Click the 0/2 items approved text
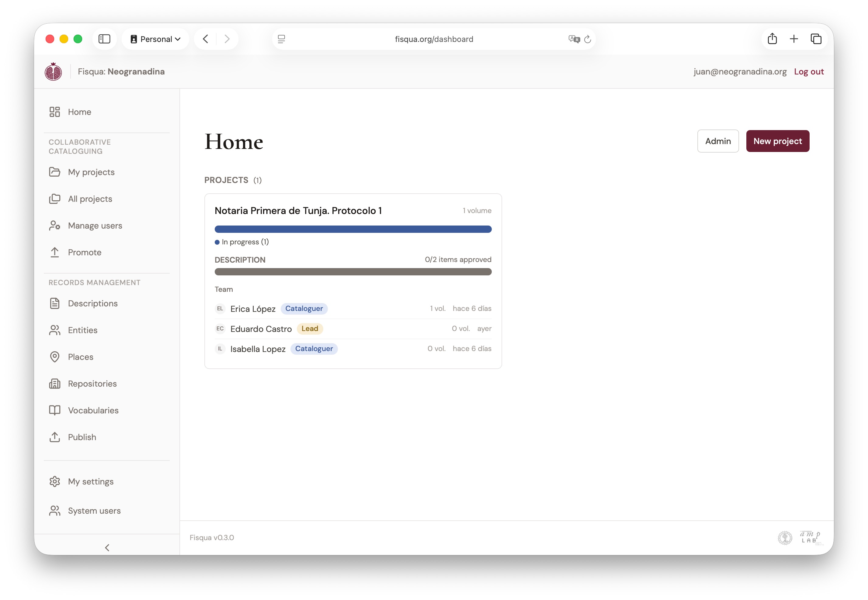This screenshot has width=868, height=600. 458,259
